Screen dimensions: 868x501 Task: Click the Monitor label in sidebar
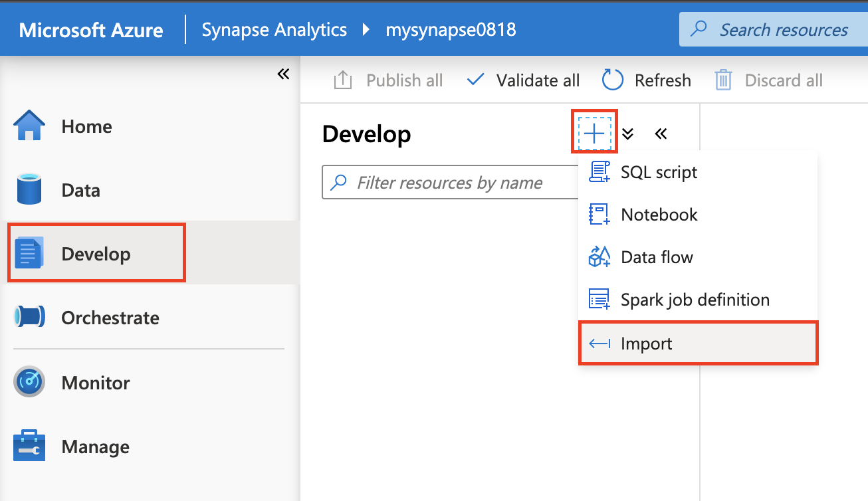[x=96, y=383]
